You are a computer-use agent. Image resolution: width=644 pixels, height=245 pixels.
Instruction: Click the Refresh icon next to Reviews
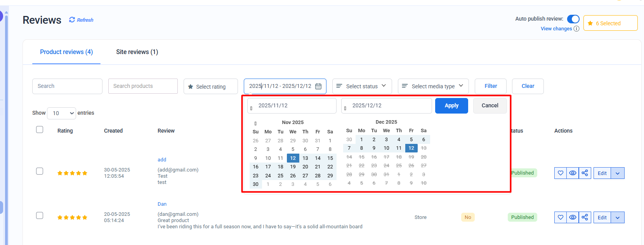pyautogui.click(x=72, y=20)
